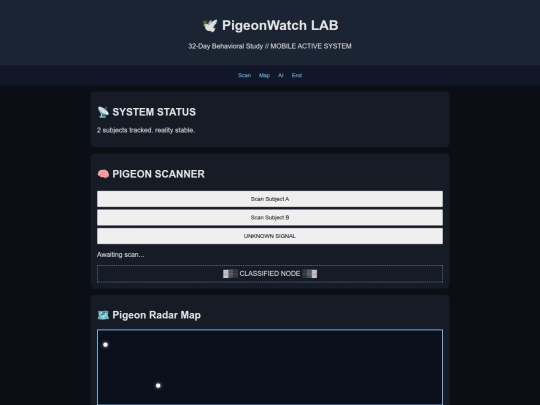Screen dimensions: 540x405
Task: Trigger the UNKNOWN SIGNAL button
Action: pyautogui.click(x=270, y=236)
